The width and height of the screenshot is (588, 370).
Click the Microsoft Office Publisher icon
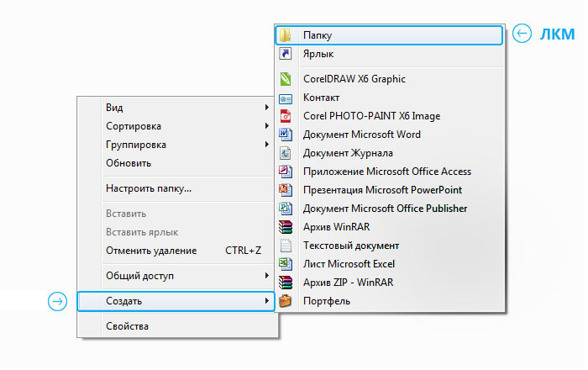pyautogui.click(x=286, y=209)
